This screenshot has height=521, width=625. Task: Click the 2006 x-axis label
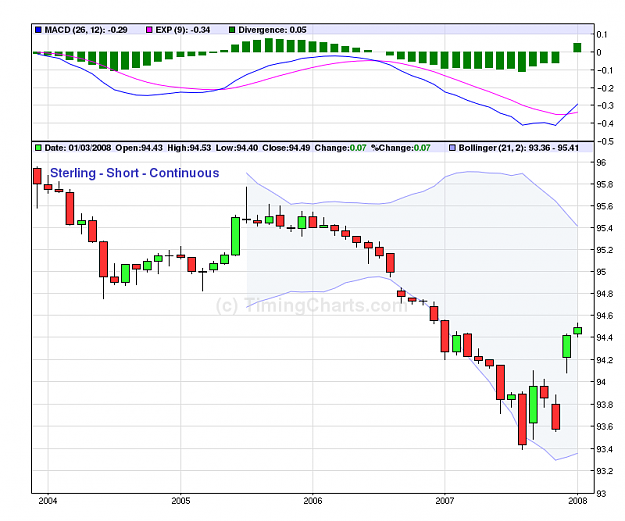(x=313, y=501)
